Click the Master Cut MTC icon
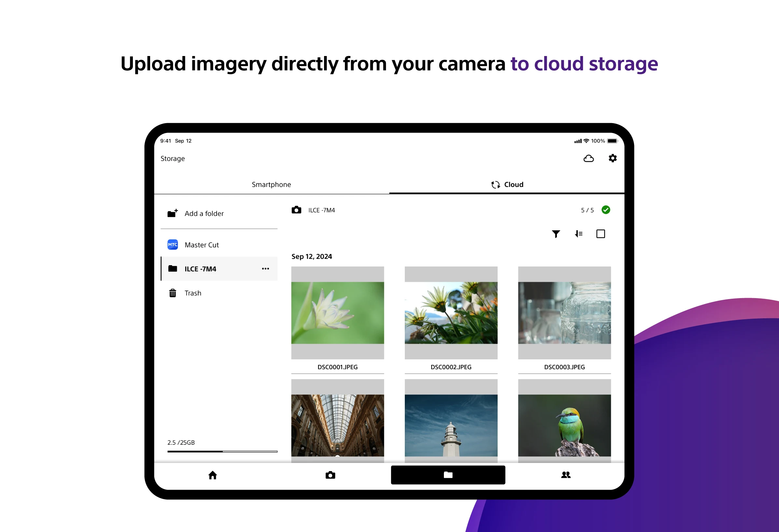This screenshot has height=532, width=779. 173,245
